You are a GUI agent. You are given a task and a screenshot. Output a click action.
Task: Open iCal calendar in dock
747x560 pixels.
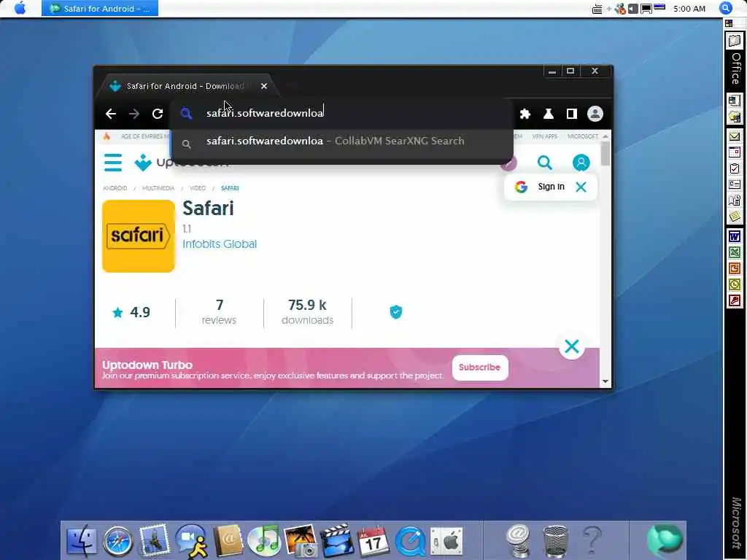[373, 541]
